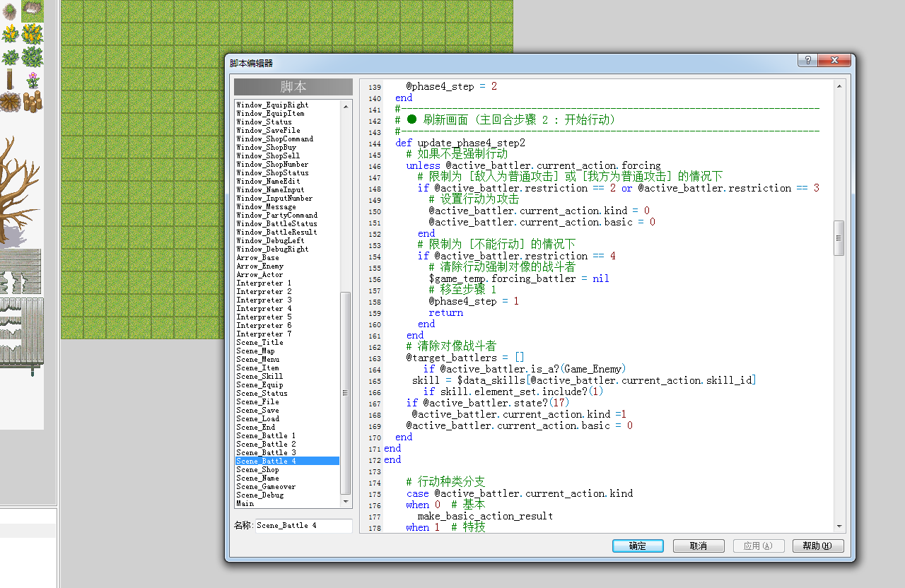Select the stacked logs tile in tileset palette
Viewport: 905px width, 588px height.
[x=33, y=101]
